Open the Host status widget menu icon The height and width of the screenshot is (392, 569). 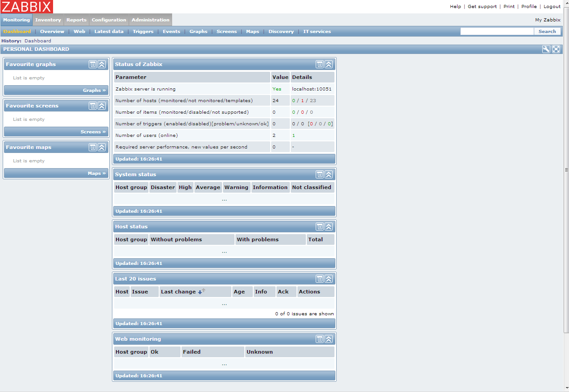320,227
